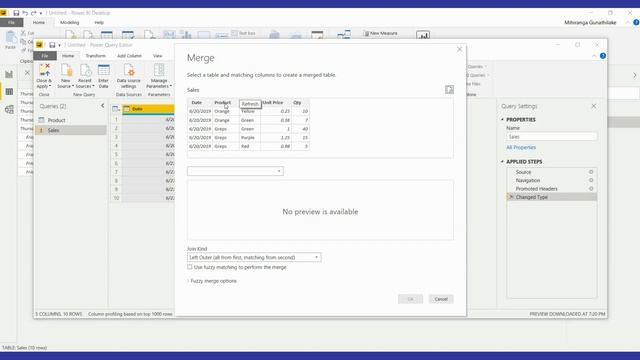
Task: Open the File menu in Power Query Editor
Action: coord(45,56)
